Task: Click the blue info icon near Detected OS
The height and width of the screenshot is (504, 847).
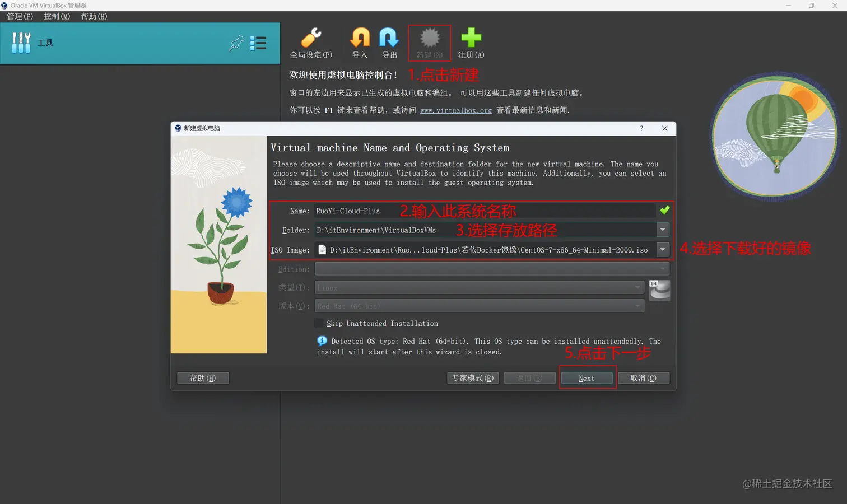Action: coord(322,340)
